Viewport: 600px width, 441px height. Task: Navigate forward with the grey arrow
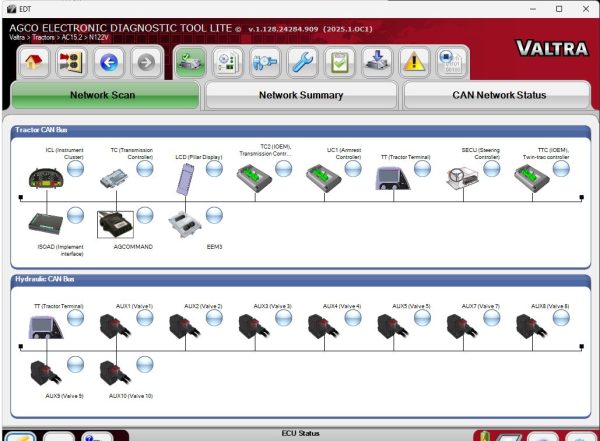(x=146, y=62)
